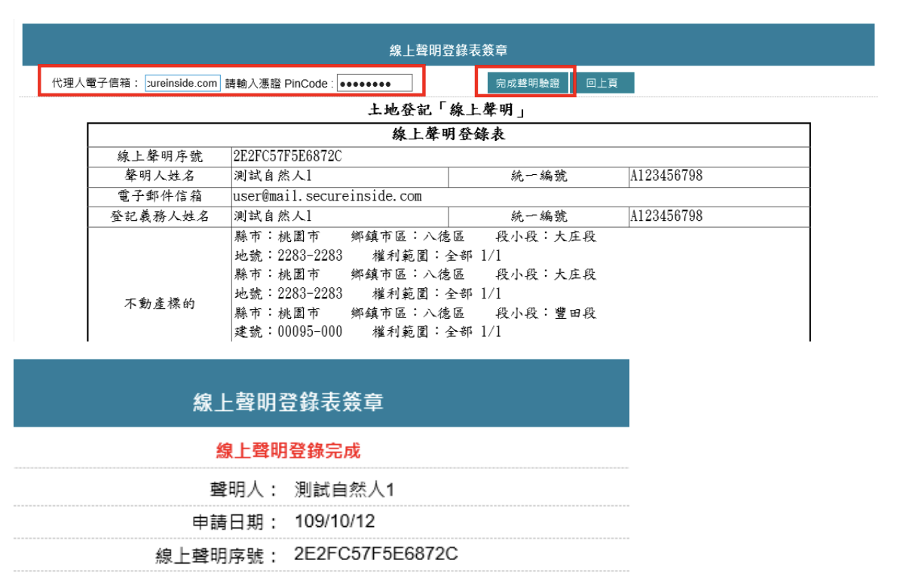
Task: Click serial number 2E2FC57F5E6872C in the table
Action: (x=288, y=157)
